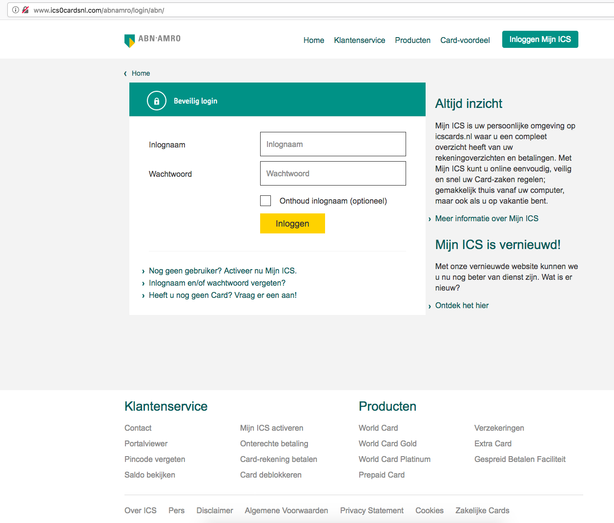The image size is (614, 523).
Task: Click the Inloggen Mijn ICS button
Action: [540, 39]
